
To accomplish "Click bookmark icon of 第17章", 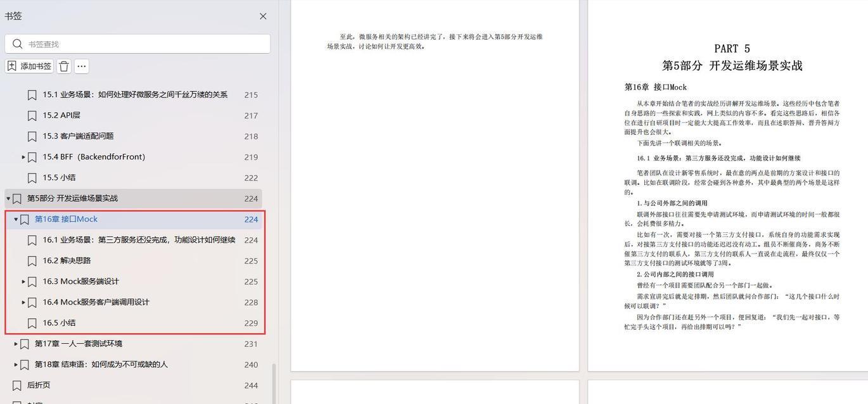I will tap(24, 344).
